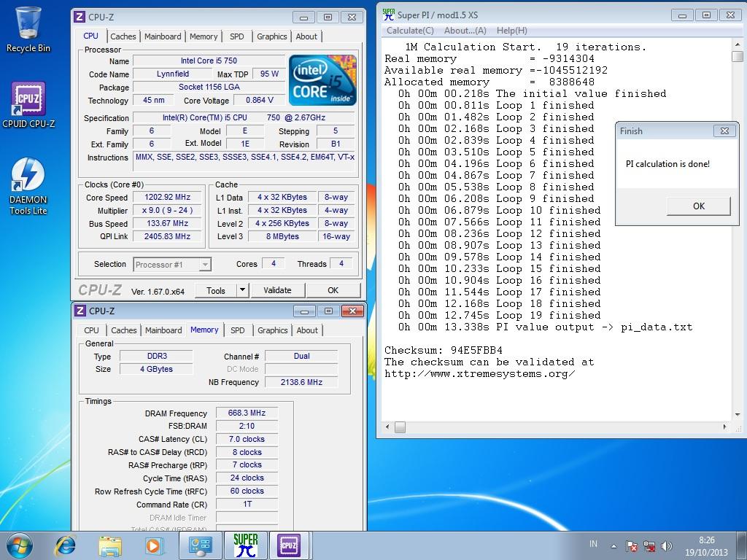
Task: Click OK button in top CPU-Z window
Action: [333, 290]
